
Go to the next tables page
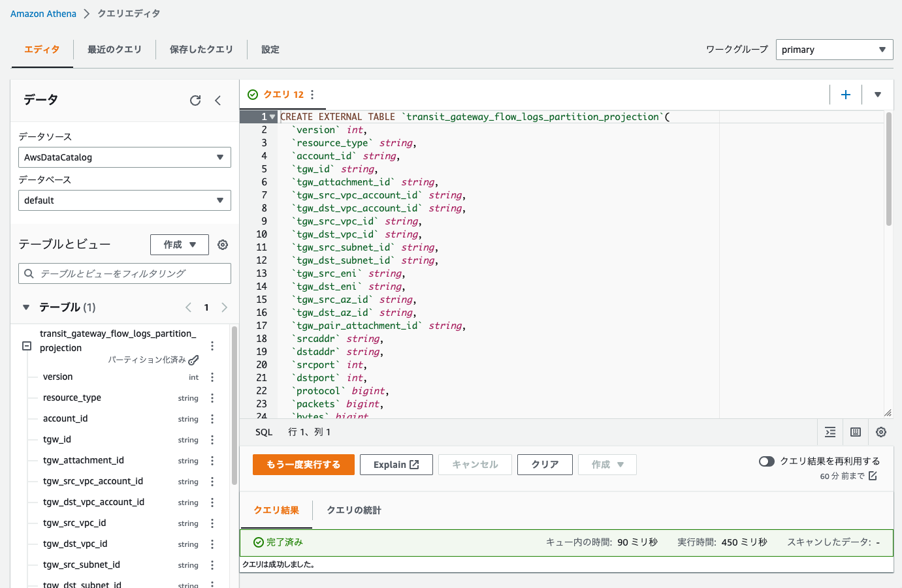pos(224,307)
